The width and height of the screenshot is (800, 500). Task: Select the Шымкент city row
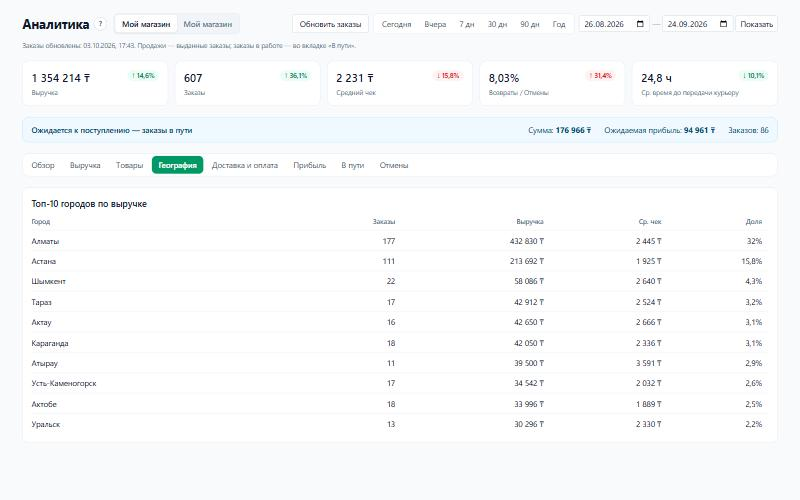pos(397,281)
